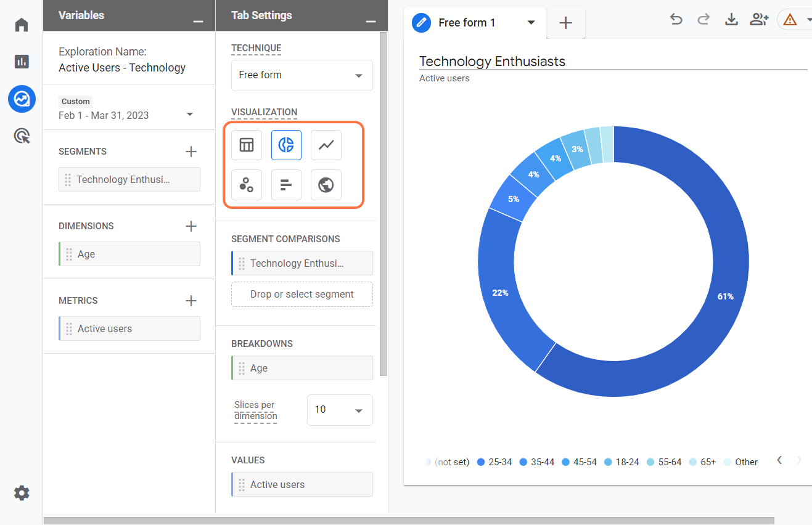This screenshot has height=525, width=812.
Task: Select the geo map visualization
Action: (x=326, y=185)
